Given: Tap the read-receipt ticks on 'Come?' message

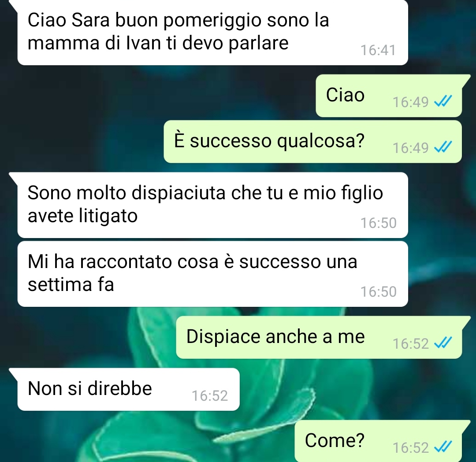Looking at the screenshot, I should tap(443, 447).
